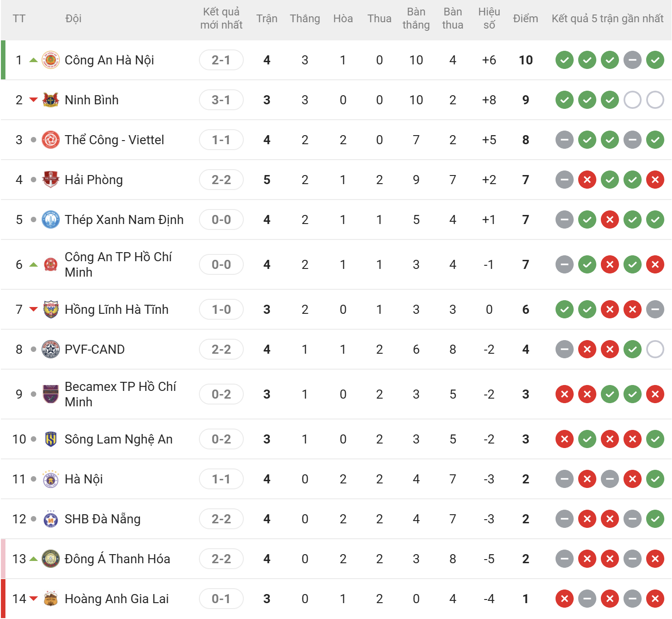This screenshot has width=672, height=619.
Task: Select the Hải Phòng club badge
Action: [51, 180]
